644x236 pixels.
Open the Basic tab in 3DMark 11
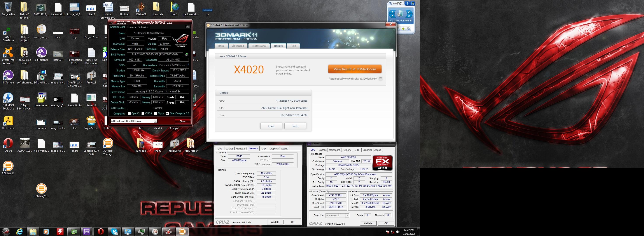click(221, 46)
